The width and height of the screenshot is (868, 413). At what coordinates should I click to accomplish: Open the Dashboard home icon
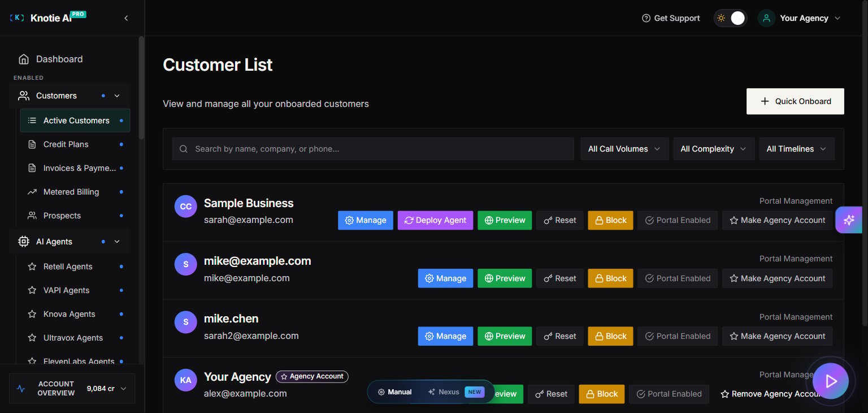click(24, 59)
